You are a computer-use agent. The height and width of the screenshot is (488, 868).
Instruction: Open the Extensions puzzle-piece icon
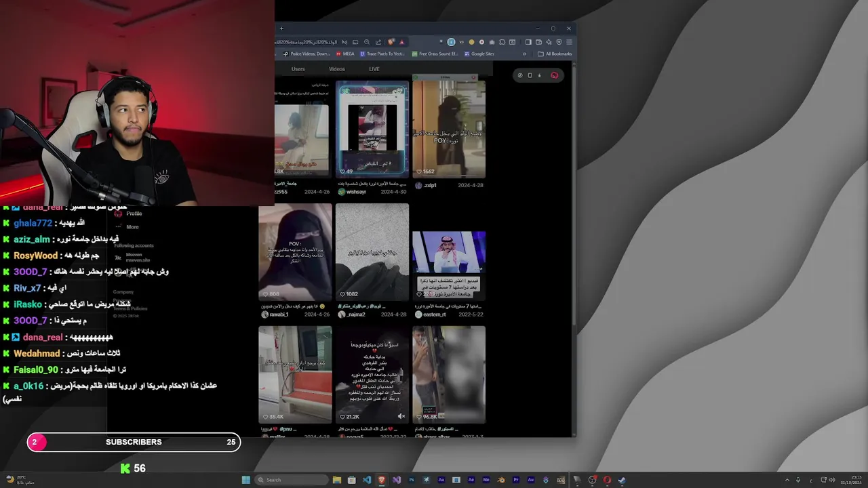(x=502, y=42)
